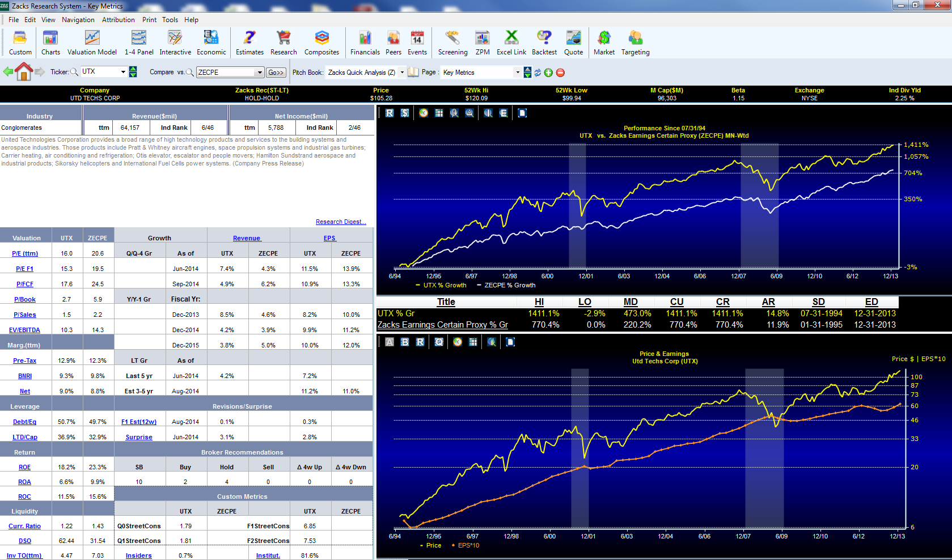
Task: Open the Events calendar tool
Action: point(417,43)
